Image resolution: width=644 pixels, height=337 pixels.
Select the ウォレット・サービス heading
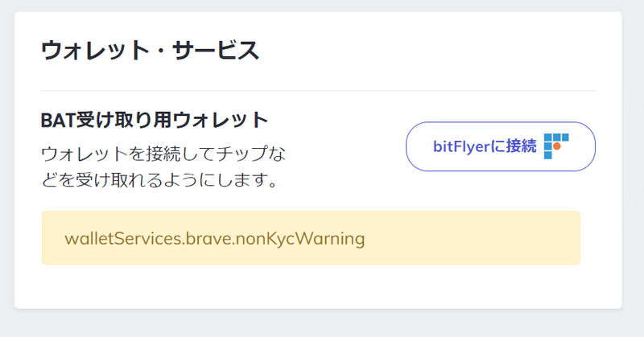tap(150, 51)
